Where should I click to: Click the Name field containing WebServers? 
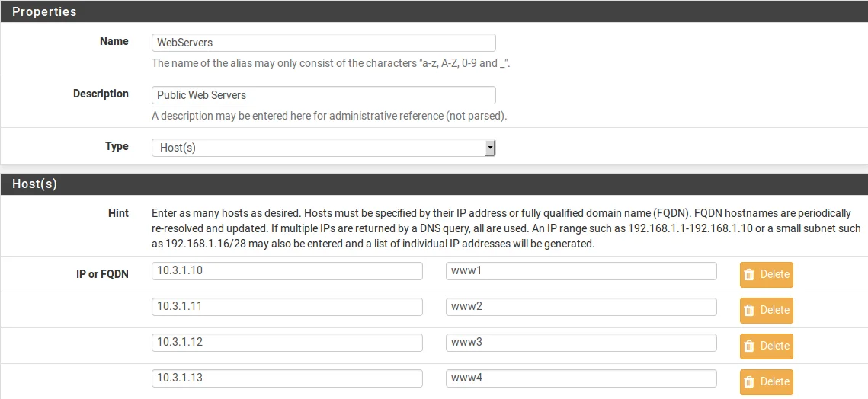323,43
